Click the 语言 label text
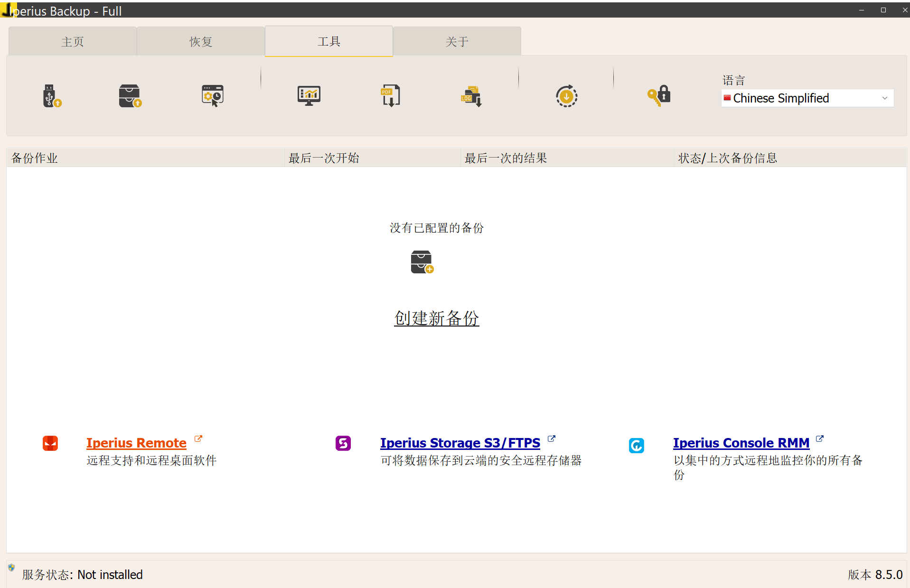Image resolution: width=910 pixels, height=588 pixels. [734, 80]
